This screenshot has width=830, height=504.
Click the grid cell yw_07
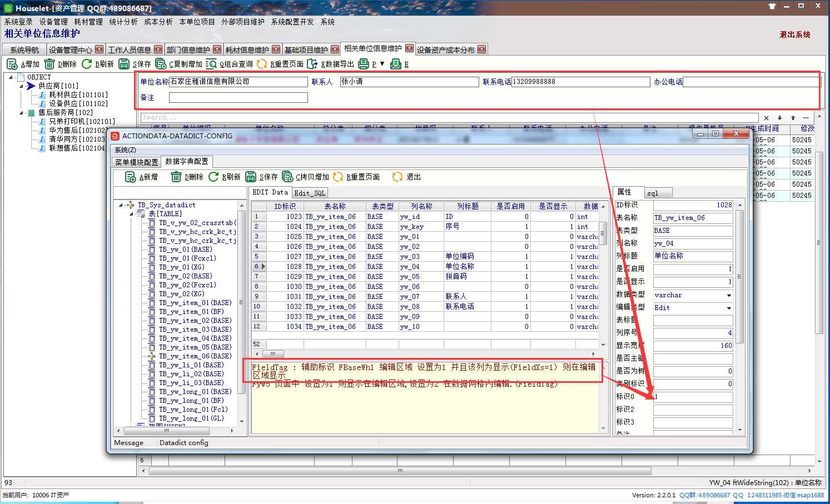pyautogui.click(x=420, y=297)
